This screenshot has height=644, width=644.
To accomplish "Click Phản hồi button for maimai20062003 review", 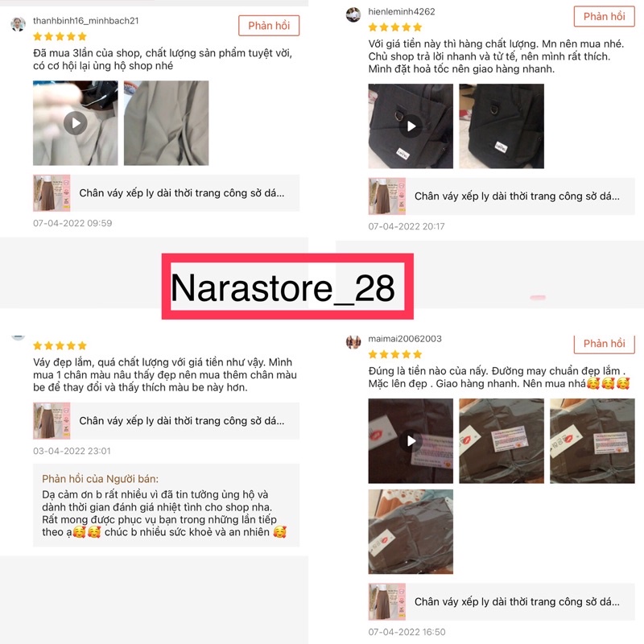I will pyautogui.click(x=604, y=344).
